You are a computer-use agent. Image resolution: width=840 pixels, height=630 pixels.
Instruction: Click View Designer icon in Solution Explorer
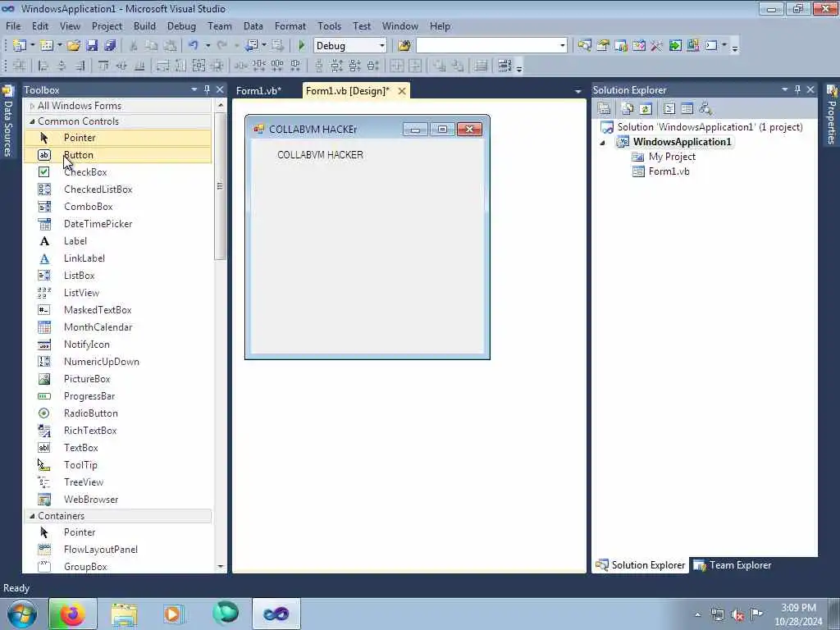coord(687,109)
